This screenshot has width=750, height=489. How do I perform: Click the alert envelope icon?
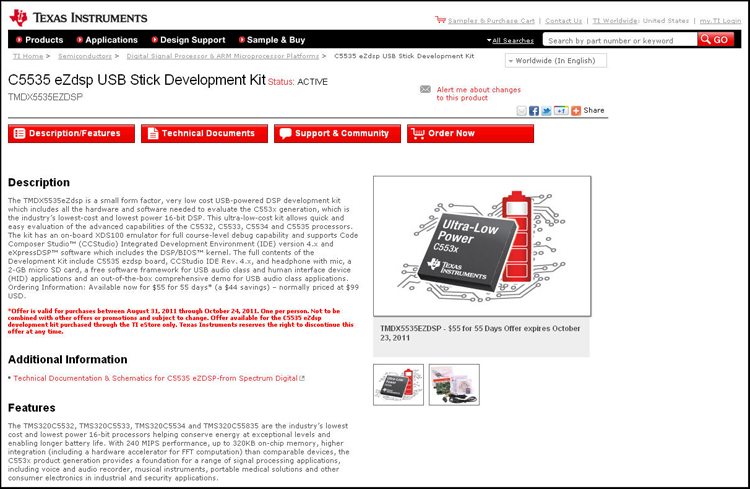pos(425,89)
